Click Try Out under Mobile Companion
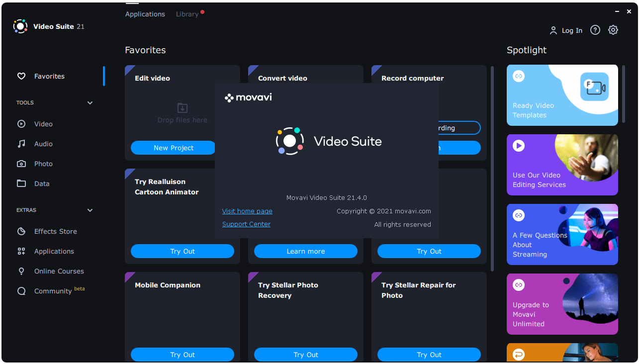Viewport: 639px width, 364px height. pos(183,355)
